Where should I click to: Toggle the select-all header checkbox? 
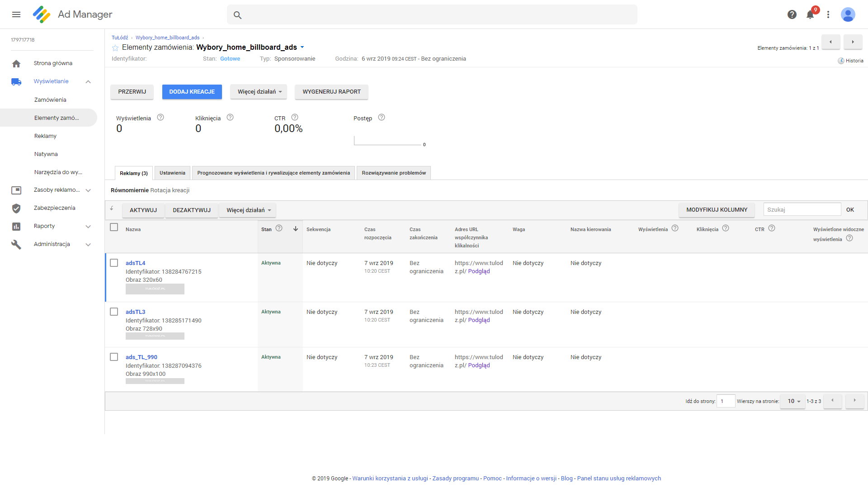pyautogui.click(x=114, y=228)
